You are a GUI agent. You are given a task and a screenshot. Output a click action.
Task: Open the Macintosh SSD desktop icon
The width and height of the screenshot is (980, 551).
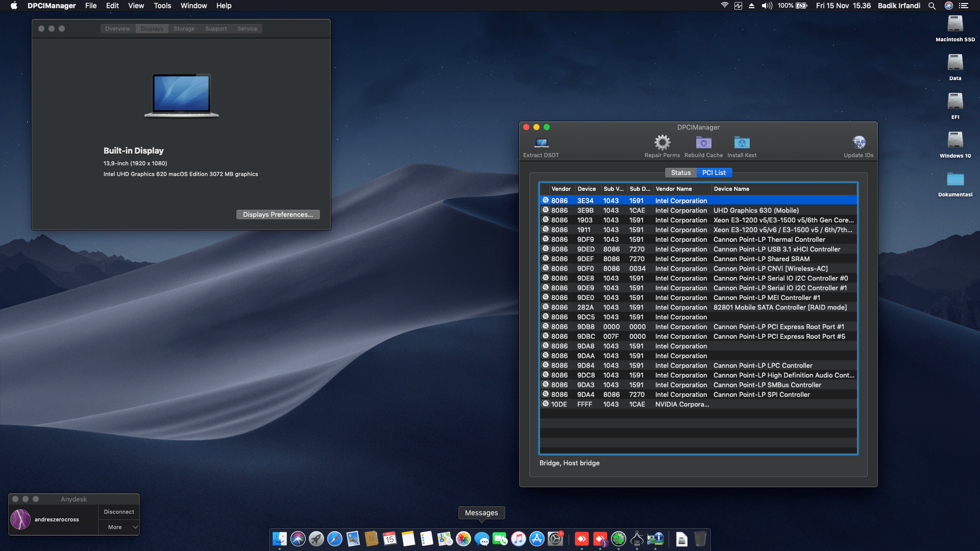click(x=955, y=24)
